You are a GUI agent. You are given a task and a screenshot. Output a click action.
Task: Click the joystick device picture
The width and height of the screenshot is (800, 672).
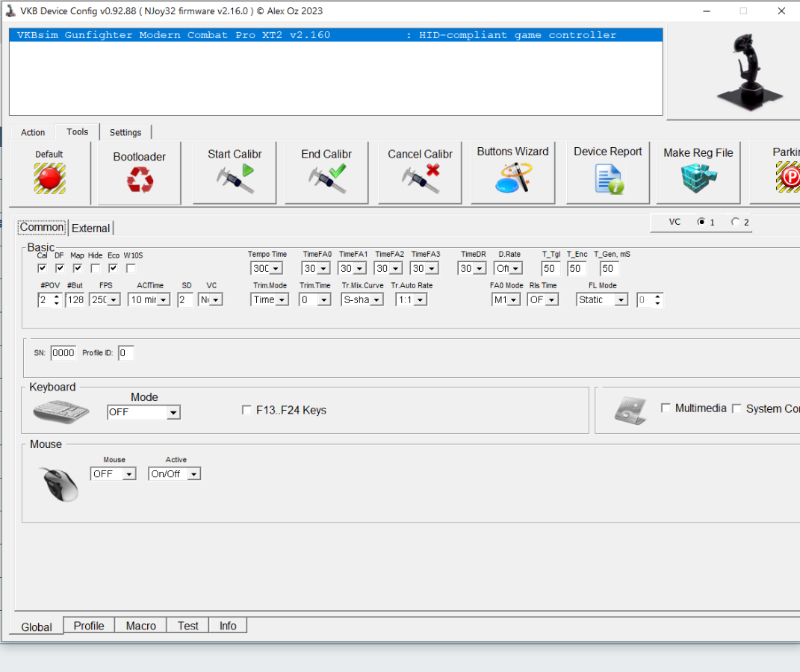point(749,72)
